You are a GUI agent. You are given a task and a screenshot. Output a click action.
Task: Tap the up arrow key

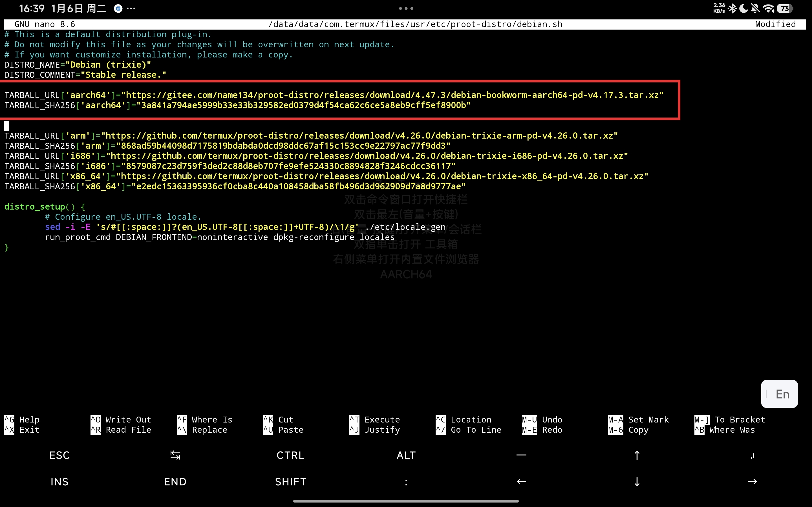point(637,455)
